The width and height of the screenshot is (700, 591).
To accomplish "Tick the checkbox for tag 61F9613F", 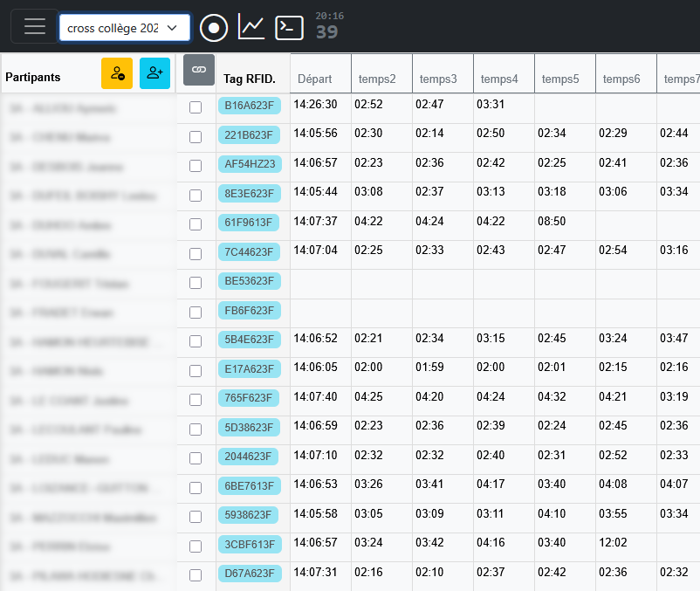I will click(196, 224).
